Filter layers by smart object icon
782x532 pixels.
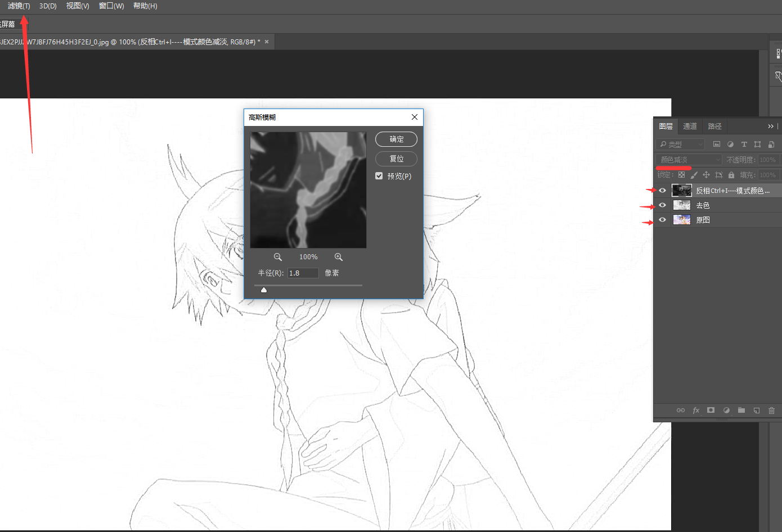pyautogui.click(x=771, y=145)
